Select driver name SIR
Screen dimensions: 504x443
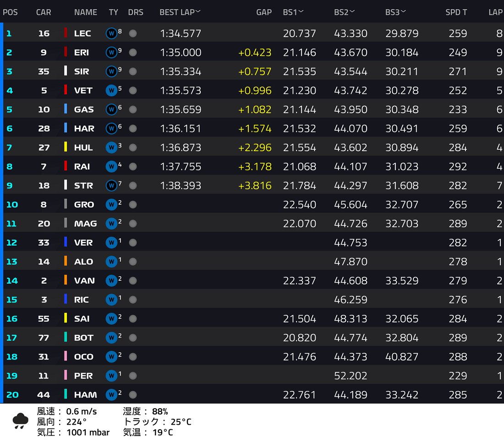[x=82, y=71]
